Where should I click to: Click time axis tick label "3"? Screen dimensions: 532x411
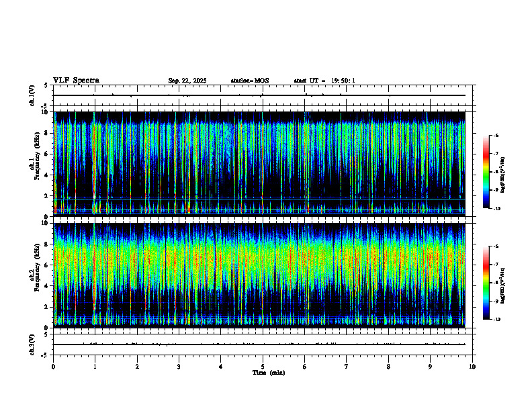(x=179, y=367)
